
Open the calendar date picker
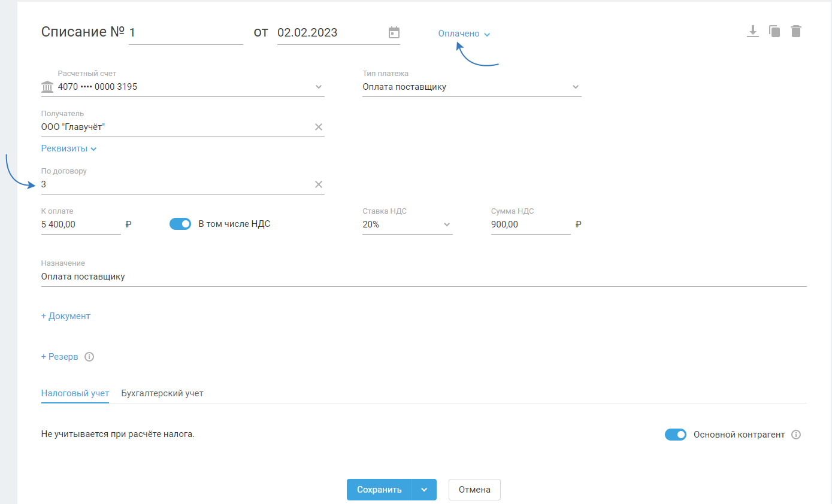pos(394,32)
